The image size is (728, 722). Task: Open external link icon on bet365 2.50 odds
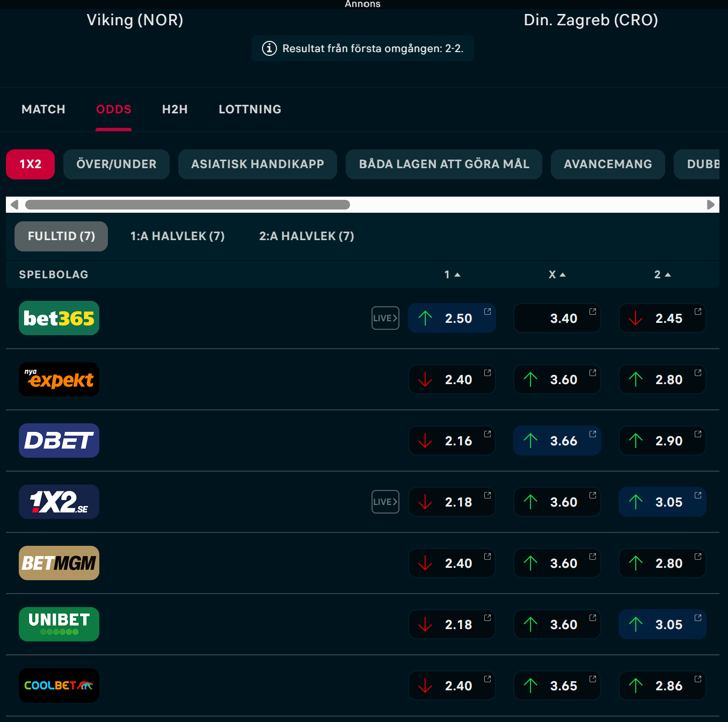487,312
